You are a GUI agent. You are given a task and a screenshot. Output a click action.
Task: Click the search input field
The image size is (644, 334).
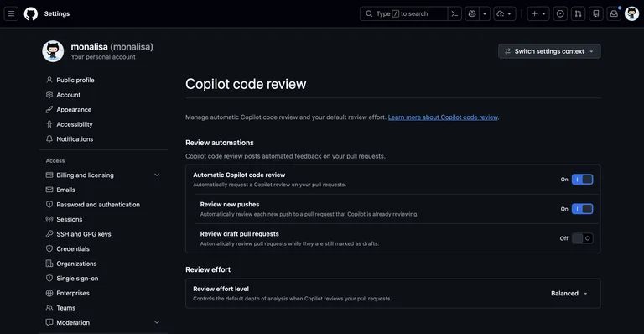coord(403,13)
